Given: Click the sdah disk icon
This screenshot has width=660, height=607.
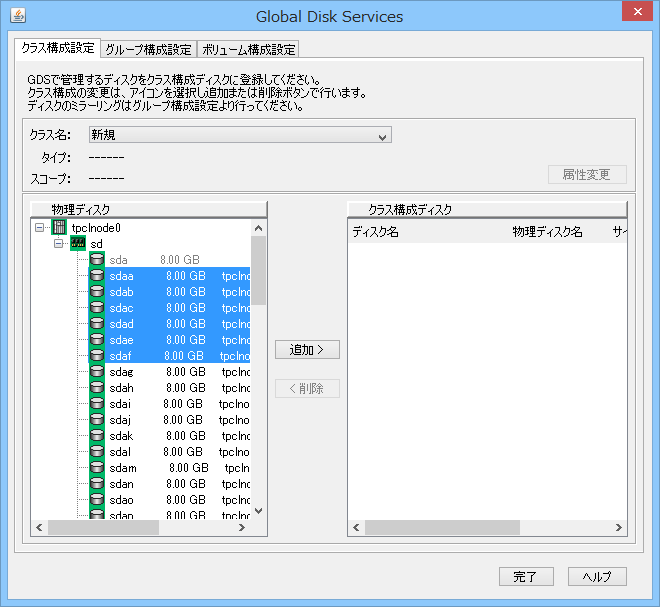Looking at the screenshot, I should [x=97, y=387].
